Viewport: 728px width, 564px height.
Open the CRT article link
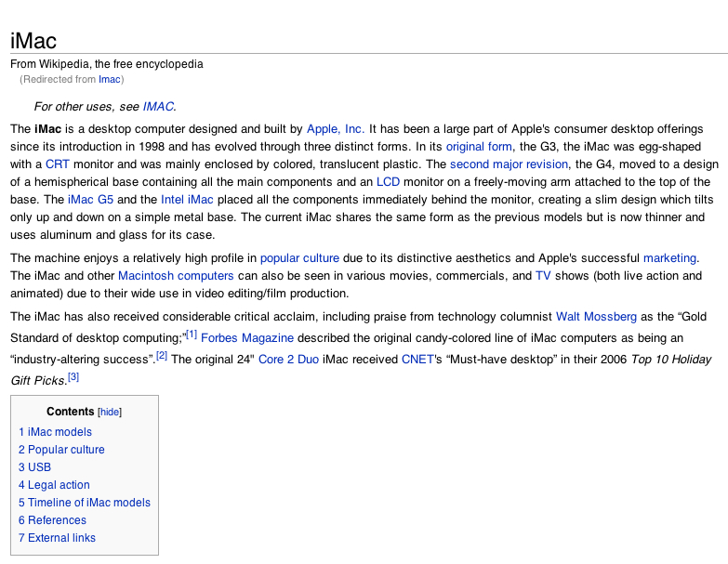tap(58, 164)
